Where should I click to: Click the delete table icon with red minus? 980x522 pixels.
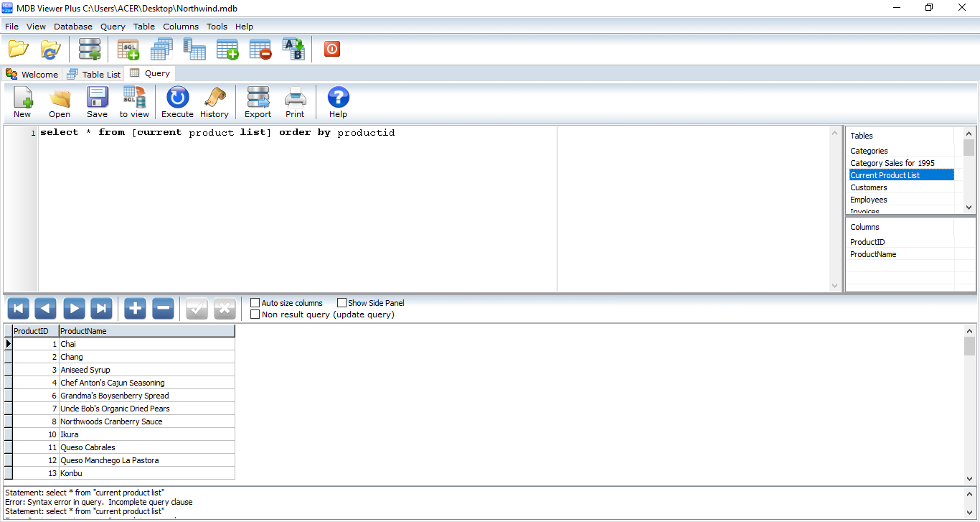(260, 49)
